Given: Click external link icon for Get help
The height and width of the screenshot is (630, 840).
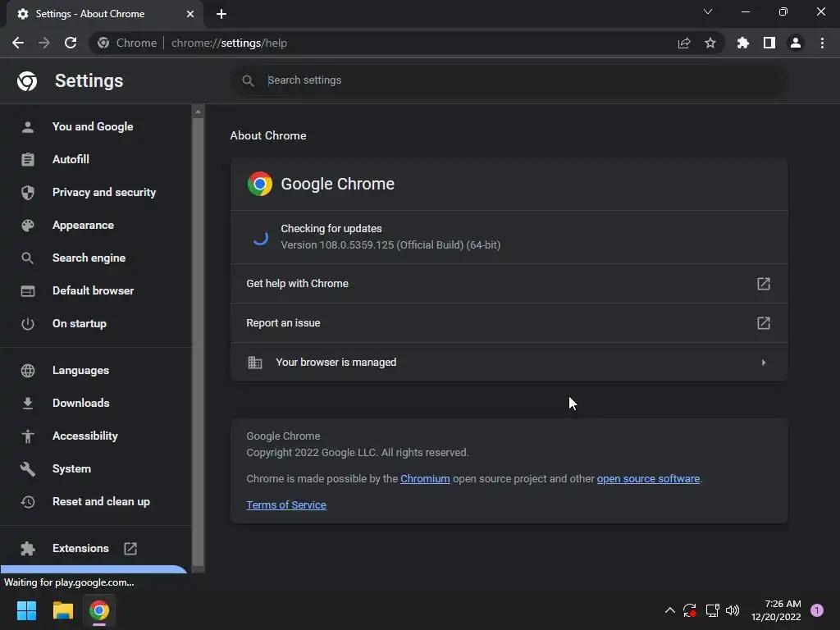Looking at the screenshot, I should click(x=764, y=283).
